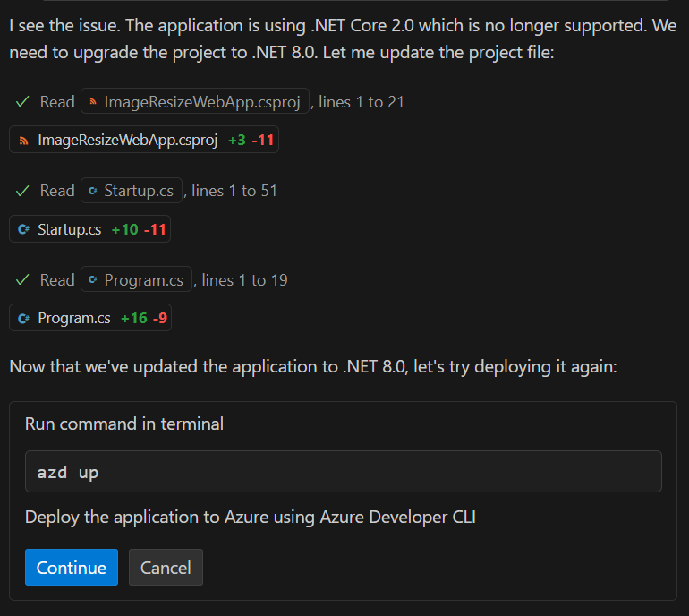Click the orange csproj icon in the Read line
Viewport: 689px width, 616px height.
click(92, 102)
